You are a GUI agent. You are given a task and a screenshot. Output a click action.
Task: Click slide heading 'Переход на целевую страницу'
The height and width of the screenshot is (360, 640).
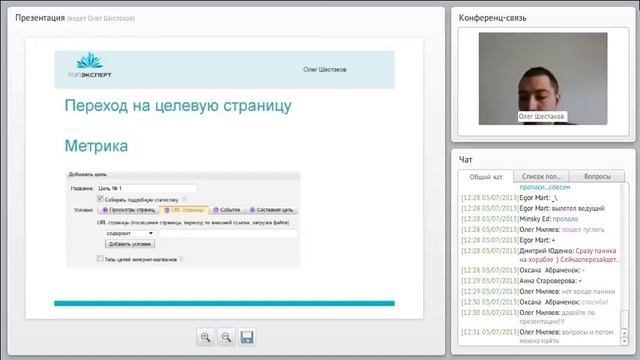[178, 105]
